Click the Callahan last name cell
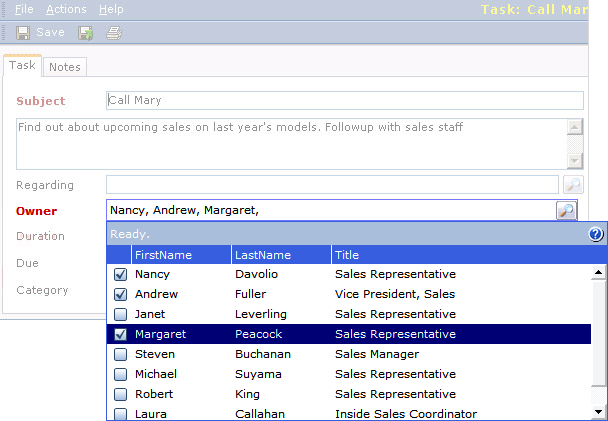The width and height of the screenshot is (608, 421). tap(260, 414)
